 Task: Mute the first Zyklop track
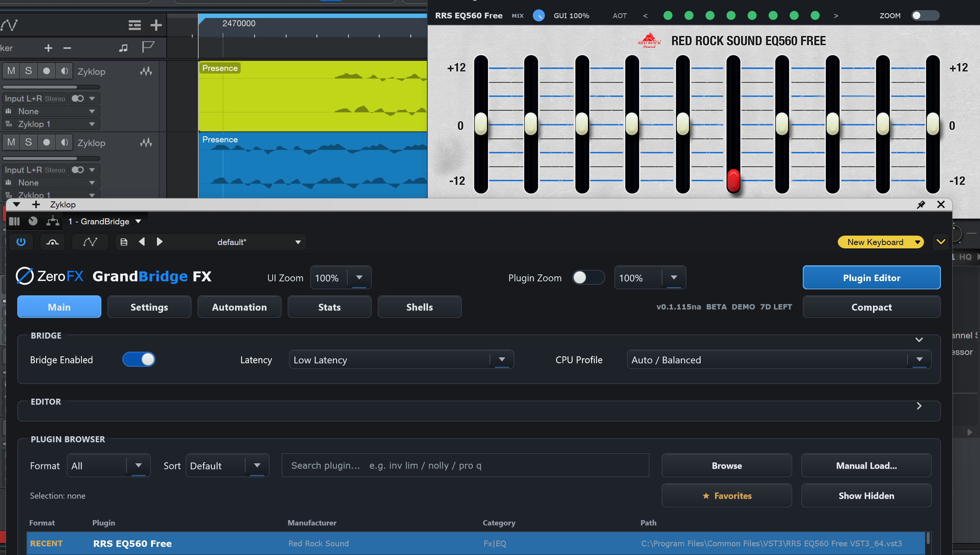click(x=11, y=71)
